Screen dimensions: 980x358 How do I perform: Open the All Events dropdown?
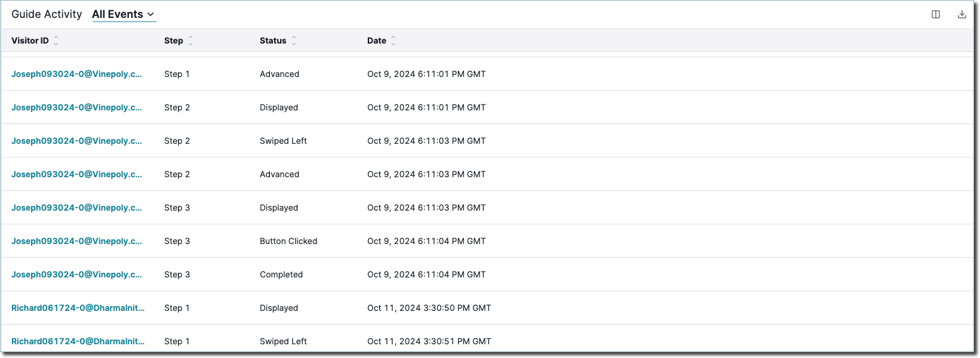(x=124, y=14)
